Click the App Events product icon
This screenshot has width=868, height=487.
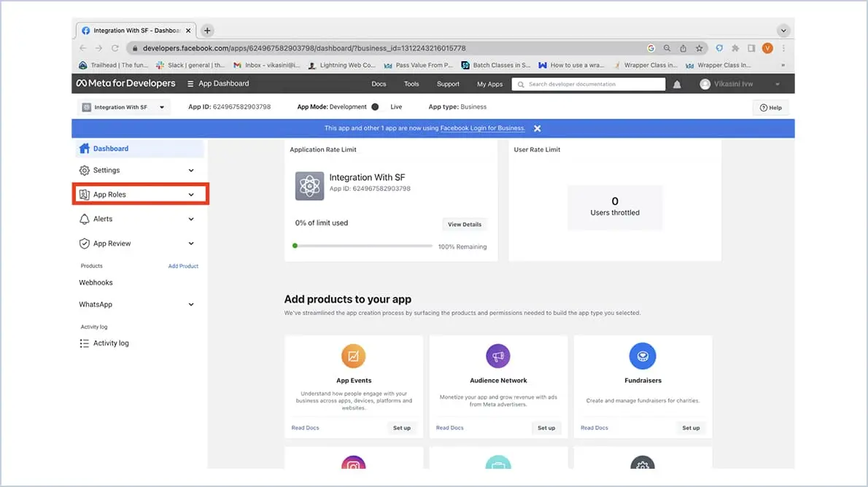tap(353, 356)
